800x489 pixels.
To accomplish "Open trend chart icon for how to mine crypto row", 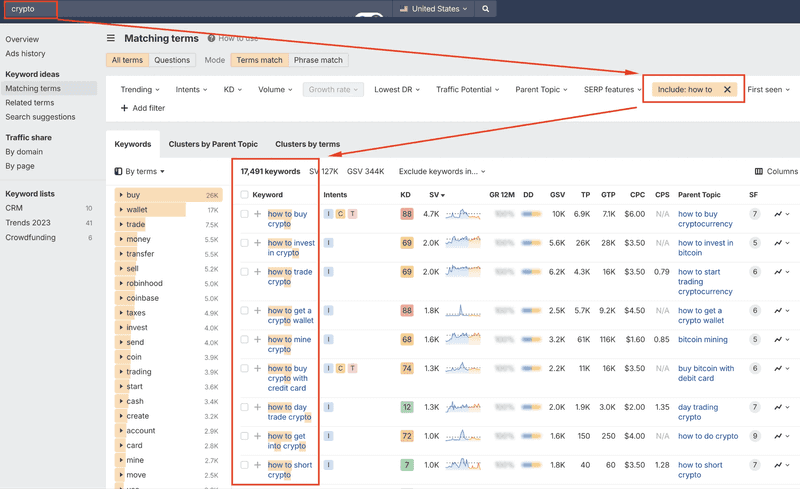I will tap(778, 339).
